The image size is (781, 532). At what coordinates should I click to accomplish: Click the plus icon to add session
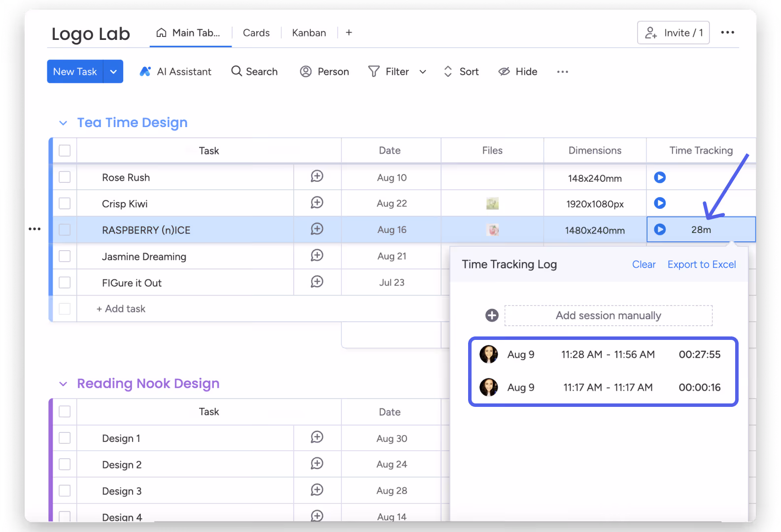(492, 315)
